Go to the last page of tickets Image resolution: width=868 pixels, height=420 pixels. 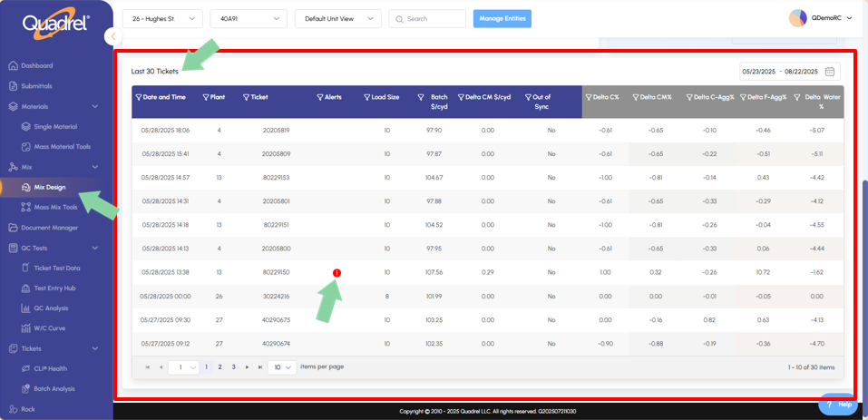[x=260, y=367]
